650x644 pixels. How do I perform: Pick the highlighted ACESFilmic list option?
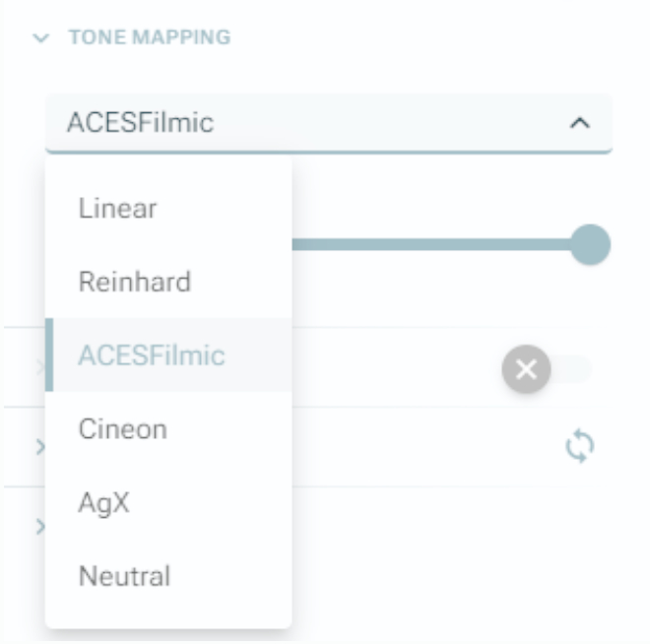click(x=152, y=355)
